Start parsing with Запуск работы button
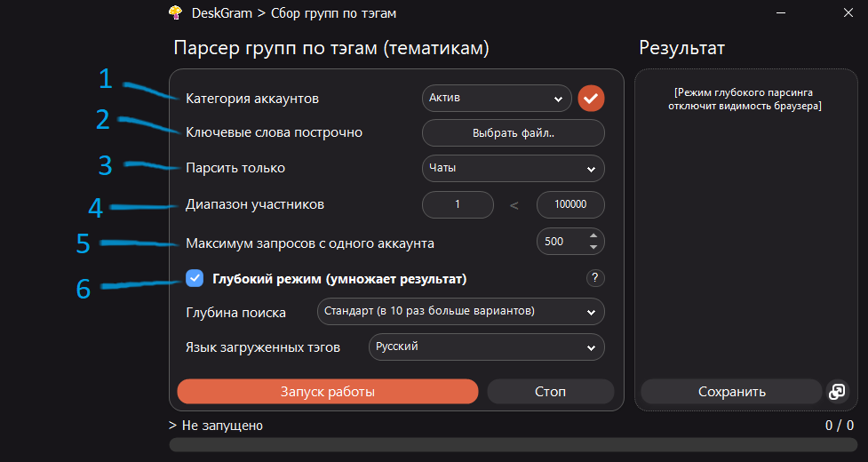 [328, 392]
